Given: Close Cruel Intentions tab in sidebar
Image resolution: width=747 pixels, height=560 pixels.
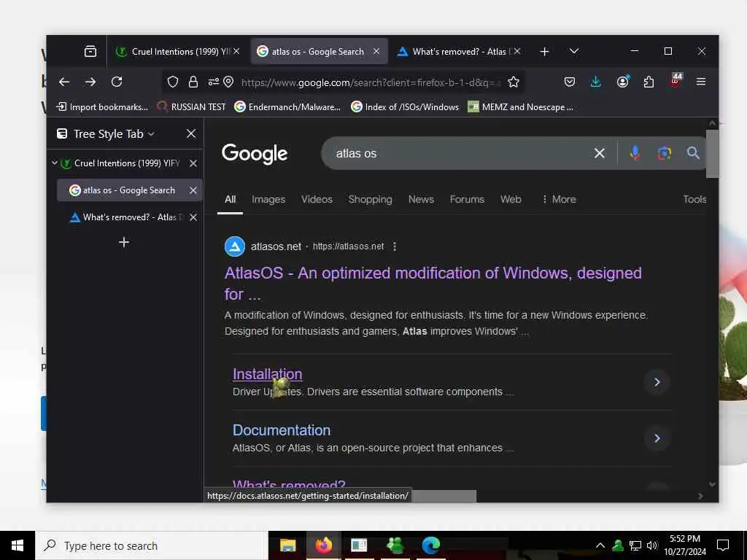Looking at the screenshot, I should tap(193, 163).
